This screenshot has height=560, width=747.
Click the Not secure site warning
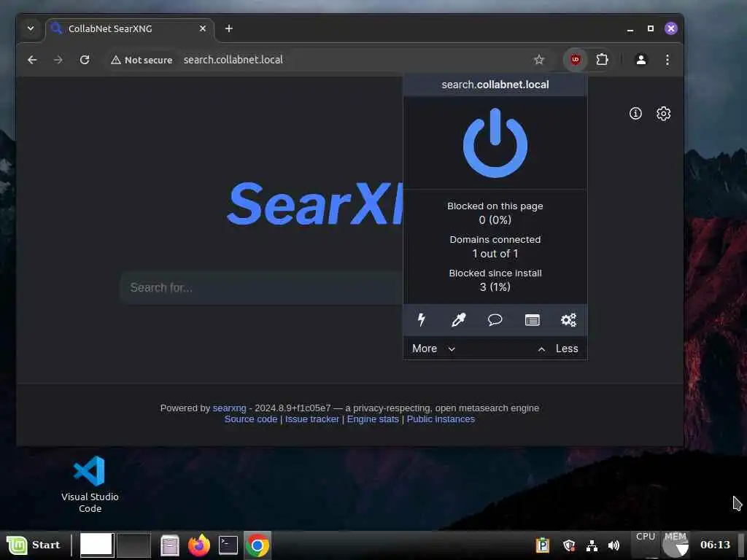142,60
